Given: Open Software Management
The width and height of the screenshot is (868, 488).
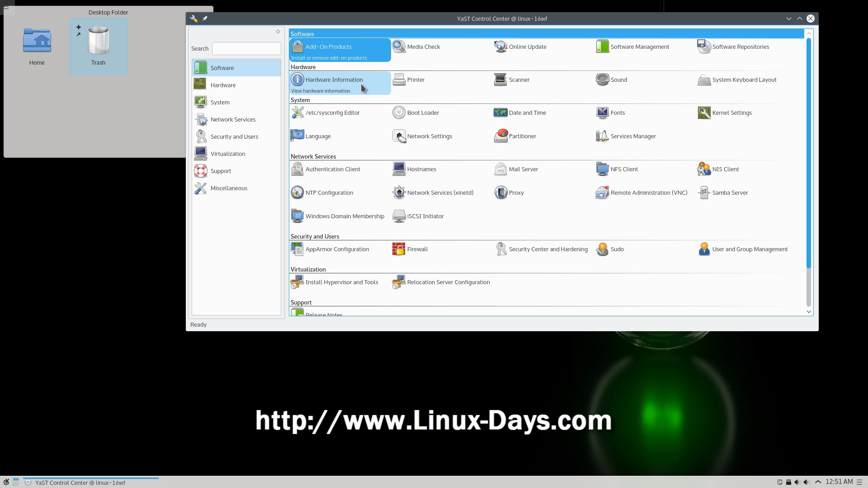Looking at the screenshot, I should click(632, 47).
